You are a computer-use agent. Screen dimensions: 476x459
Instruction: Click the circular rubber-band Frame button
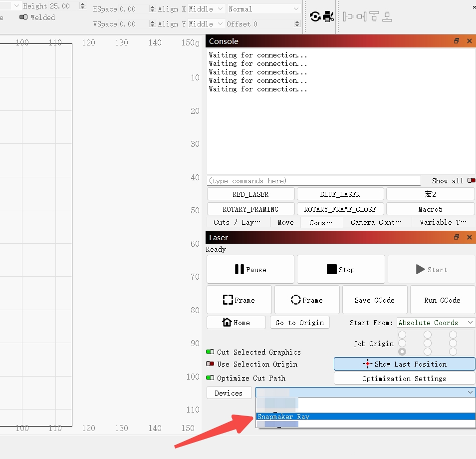pos(307,300)
